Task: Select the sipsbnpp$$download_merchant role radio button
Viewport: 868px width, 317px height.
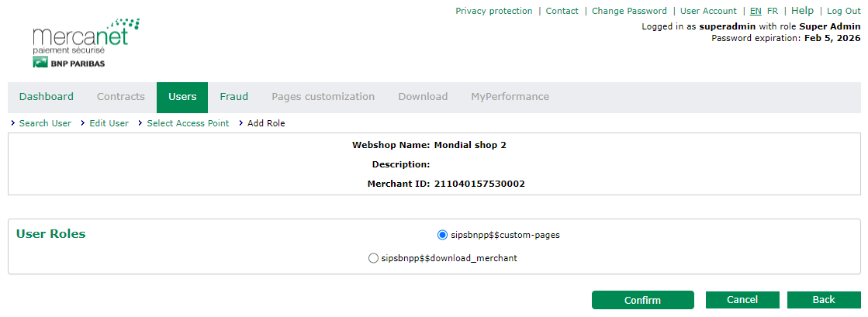Action: point(374,258)
